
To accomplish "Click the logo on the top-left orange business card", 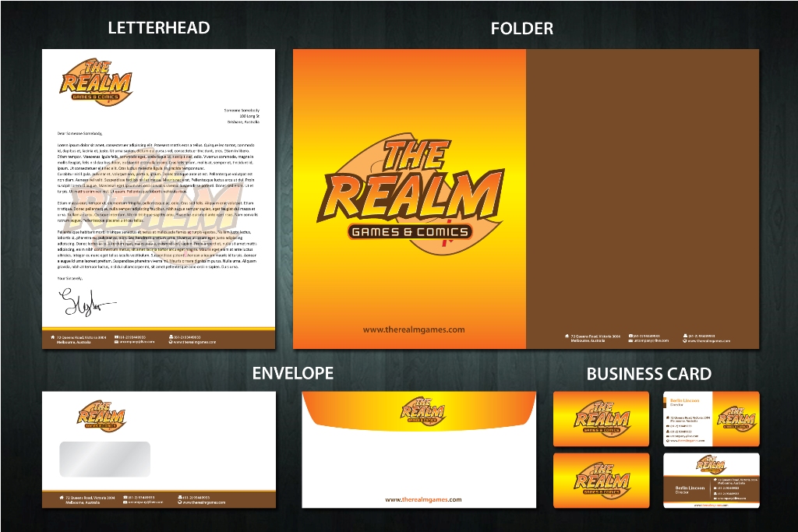I will coord(601,419).
